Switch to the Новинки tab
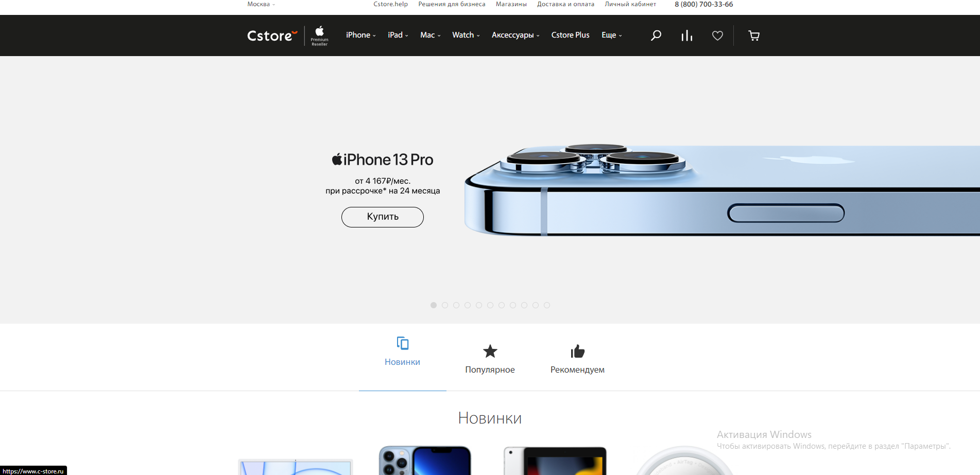 coord(403,352)
